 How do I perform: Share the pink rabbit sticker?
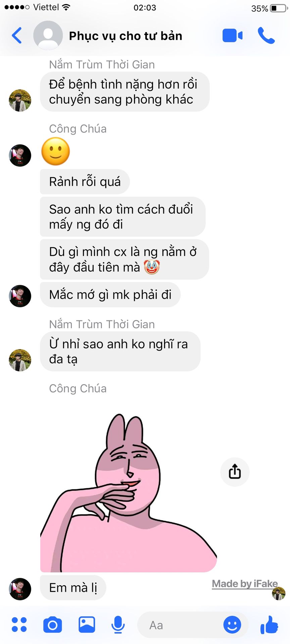235,472
